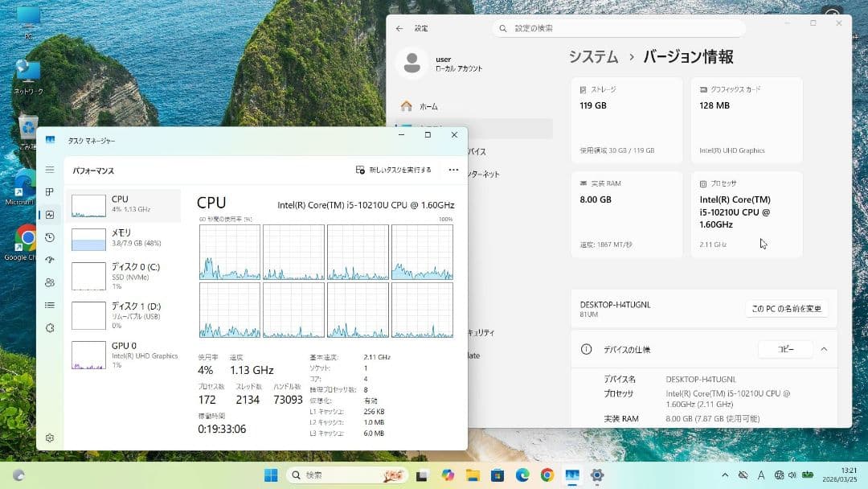Open App history in Task Manager sidebar
Image resolution: width=868 pixels, height=489 pixels.
(x=49, y=237)
